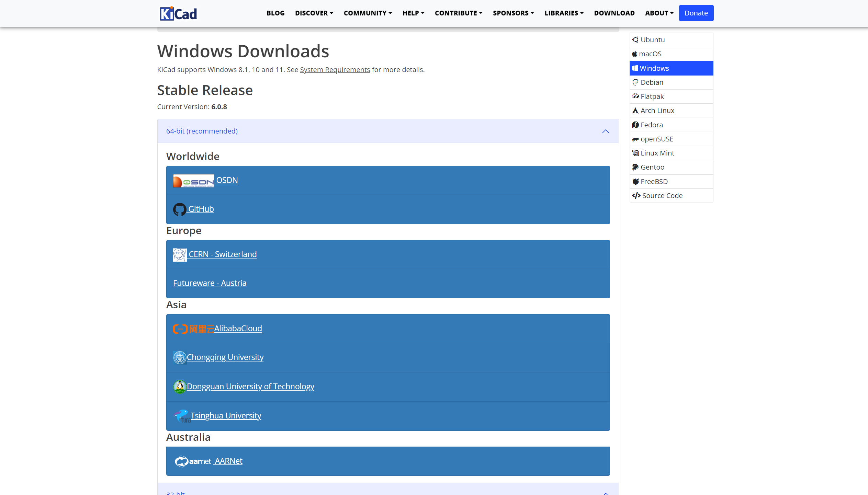Select openSUSE in the platform sidebar
Screen dimensions: 868x495
[x=671, y=139]
